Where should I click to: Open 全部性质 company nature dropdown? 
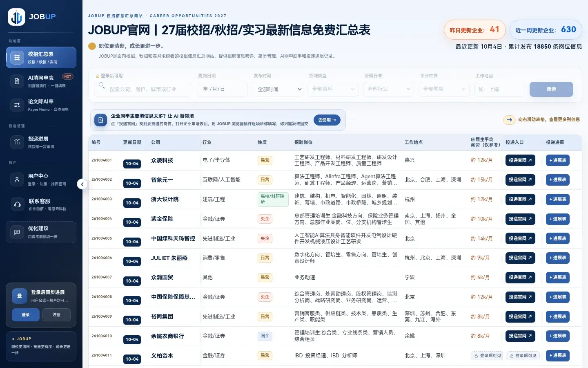(444, 89)
